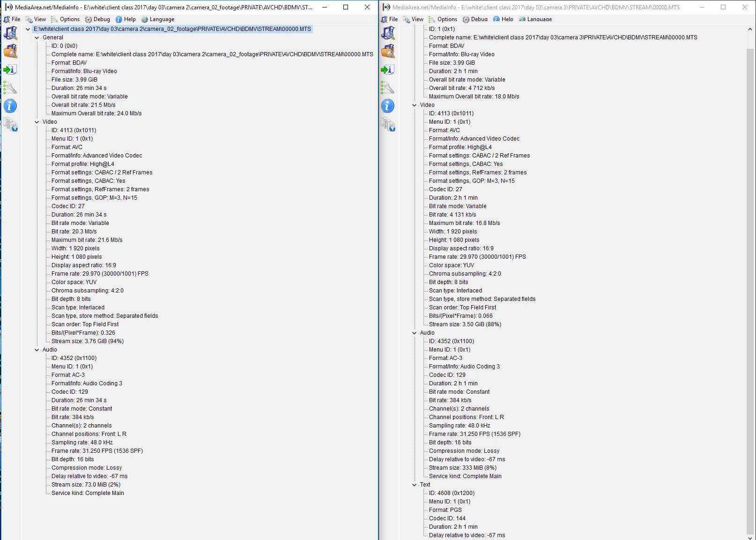Maximize the left MediaInfo window
Viewport: 756px width, 540px height.
[x=346, y=7]
